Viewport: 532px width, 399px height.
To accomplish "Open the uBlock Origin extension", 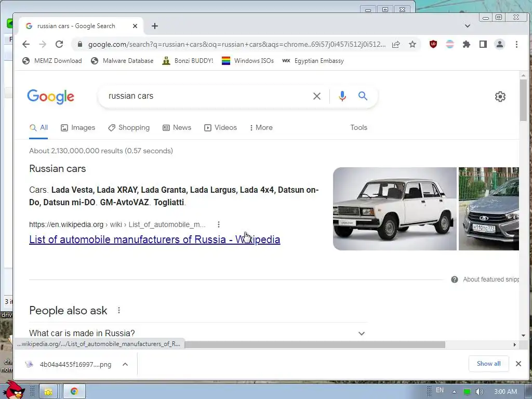I will click(x=433, y=44).
